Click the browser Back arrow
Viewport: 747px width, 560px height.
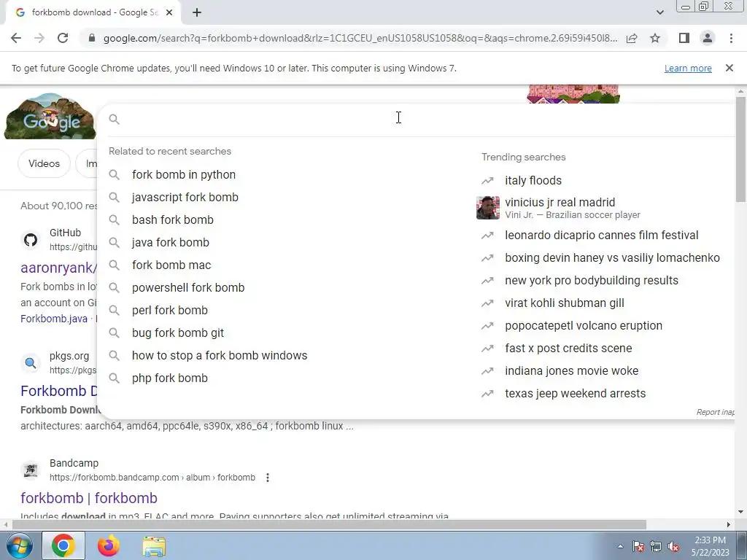[16, 38]
